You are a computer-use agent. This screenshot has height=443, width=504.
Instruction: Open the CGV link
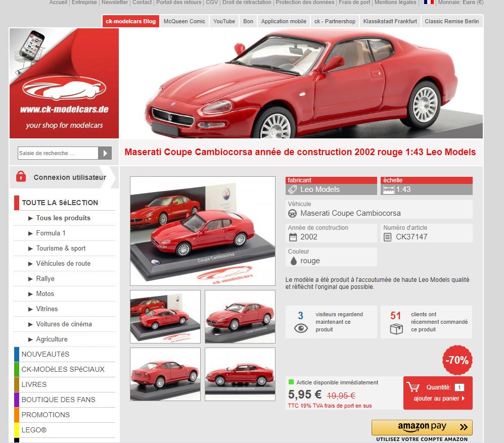pyautogui.click(x=212, y=2)
